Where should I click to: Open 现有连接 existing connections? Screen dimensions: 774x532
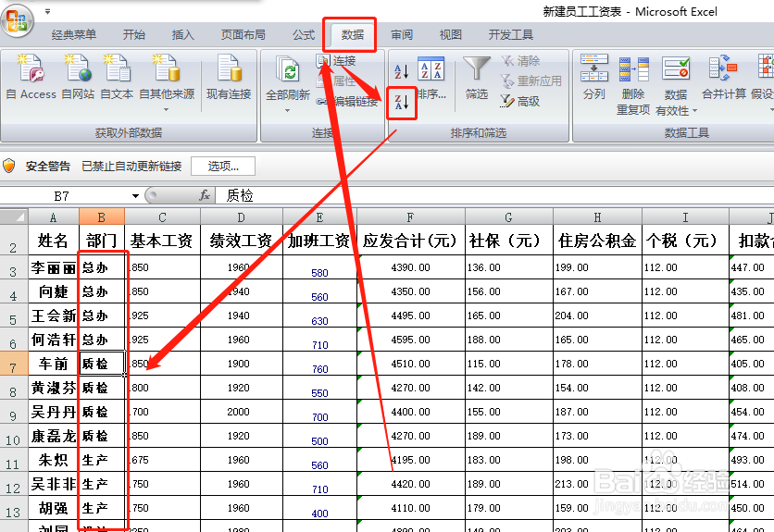click(229, 78)
